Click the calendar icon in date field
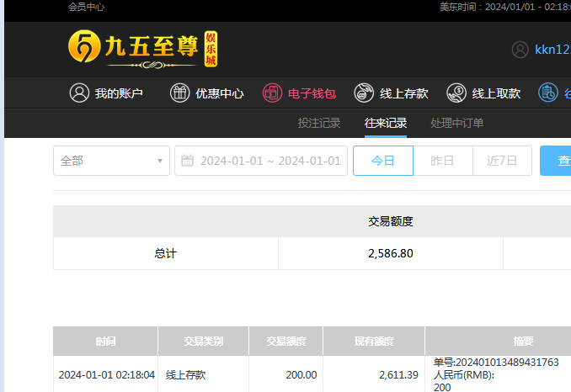This screenshot has width=571, height=392. pos(188,161)
